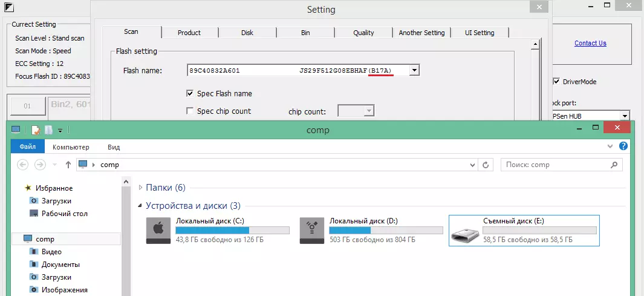Screen dimensions: 644x296
Task: Open local disk (D:) drive icon
Action: pos(311,231)
